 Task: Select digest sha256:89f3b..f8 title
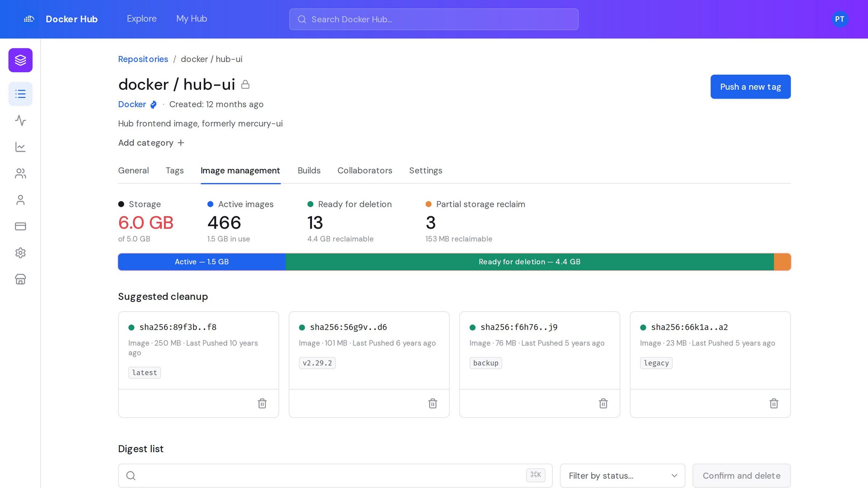[178, 327]
